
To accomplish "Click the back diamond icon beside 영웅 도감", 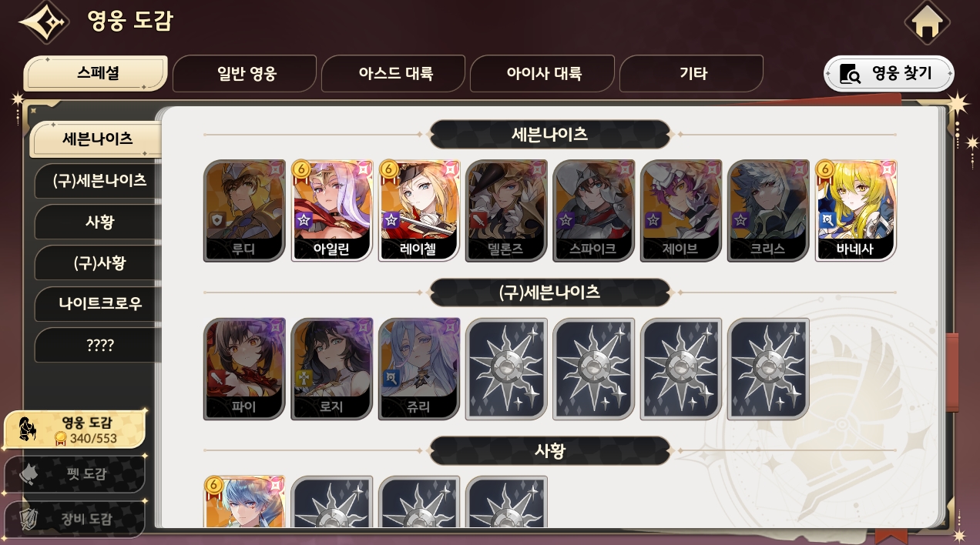I will point(44,23).
